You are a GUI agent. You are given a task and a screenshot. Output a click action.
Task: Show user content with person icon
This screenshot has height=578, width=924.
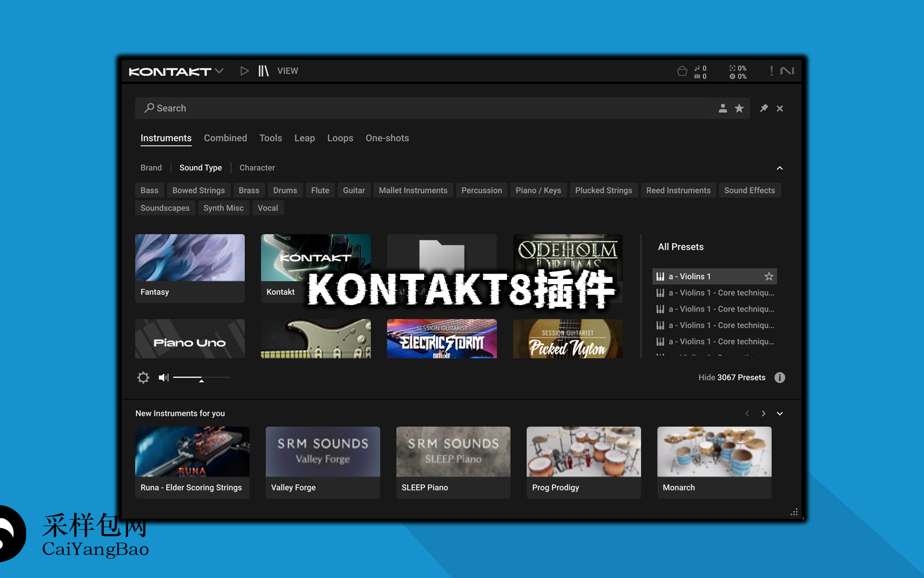coord(722,108)
